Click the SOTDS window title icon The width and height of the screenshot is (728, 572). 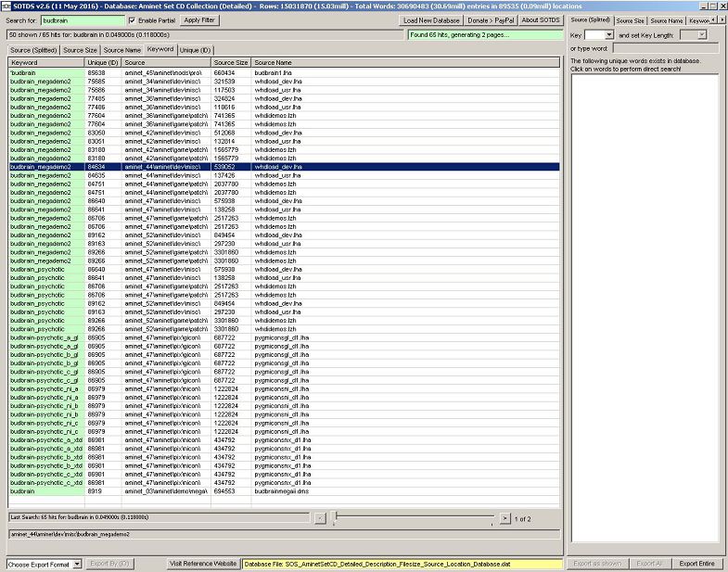6,6
